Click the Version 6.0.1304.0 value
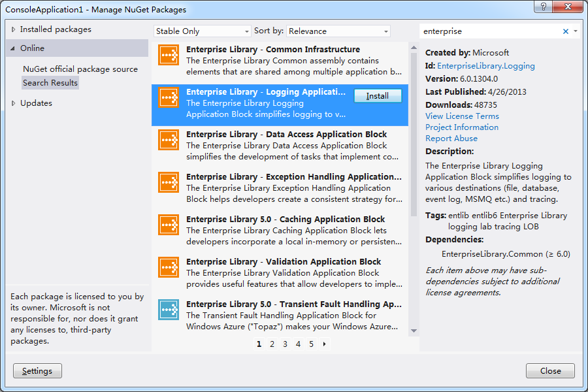Viewport: 588px width, 392px height. click(479, 79)
